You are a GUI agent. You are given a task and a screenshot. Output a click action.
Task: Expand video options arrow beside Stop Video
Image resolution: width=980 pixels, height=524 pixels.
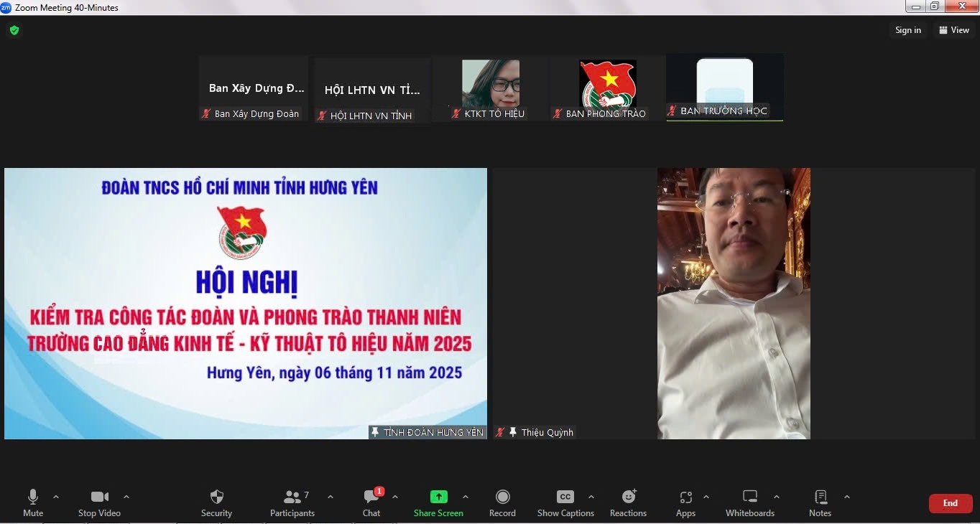coord(126,497)
